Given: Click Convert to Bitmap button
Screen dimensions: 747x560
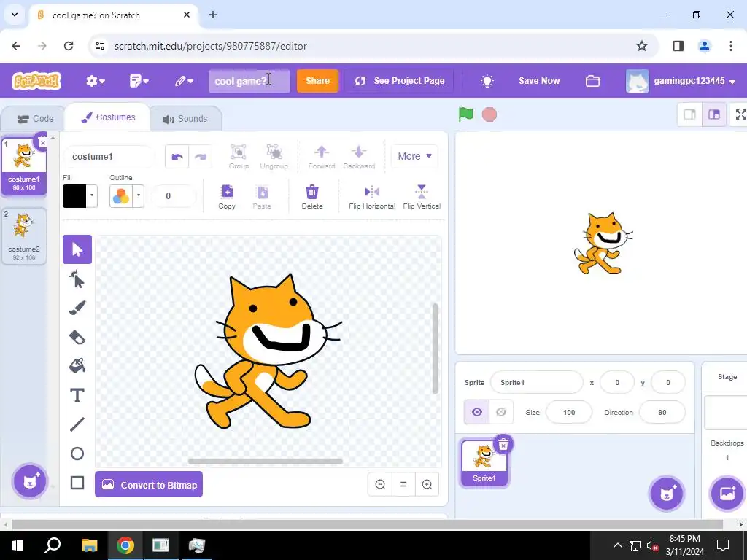Looking at the screenshot, I should (x=149, y=485).
